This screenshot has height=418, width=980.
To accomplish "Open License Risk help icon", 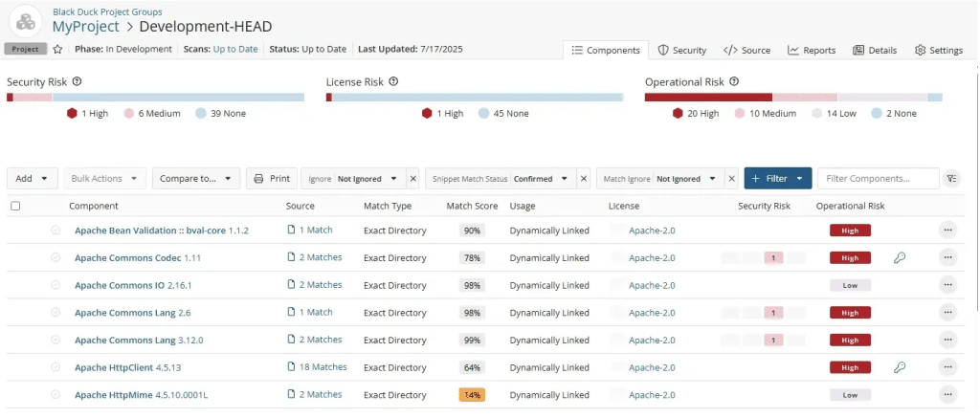I will click(x=393, y=82).
